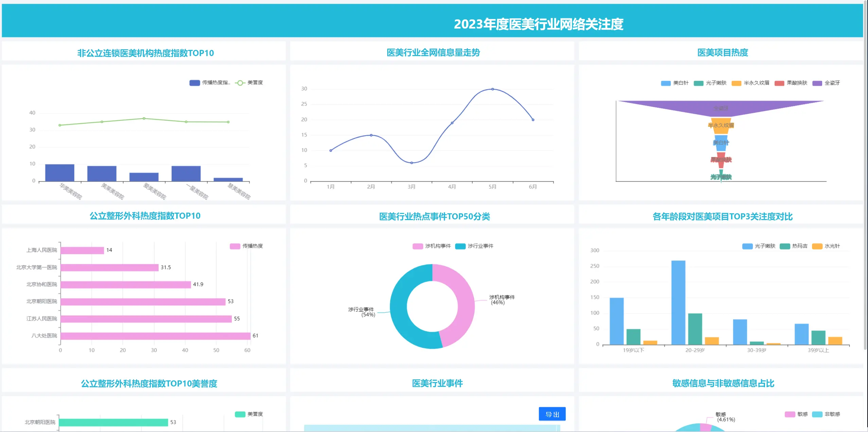Click 光子嫩肤 legend swatch in funnel chart
The width and height of the screenshot is (868, 432).
coord(698,83)
